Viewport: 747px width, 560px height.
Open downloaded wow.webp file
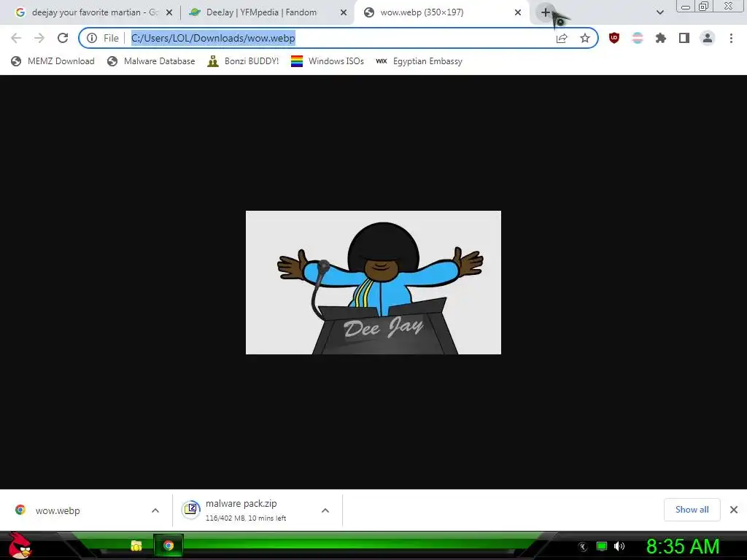(x=57, y=510)
